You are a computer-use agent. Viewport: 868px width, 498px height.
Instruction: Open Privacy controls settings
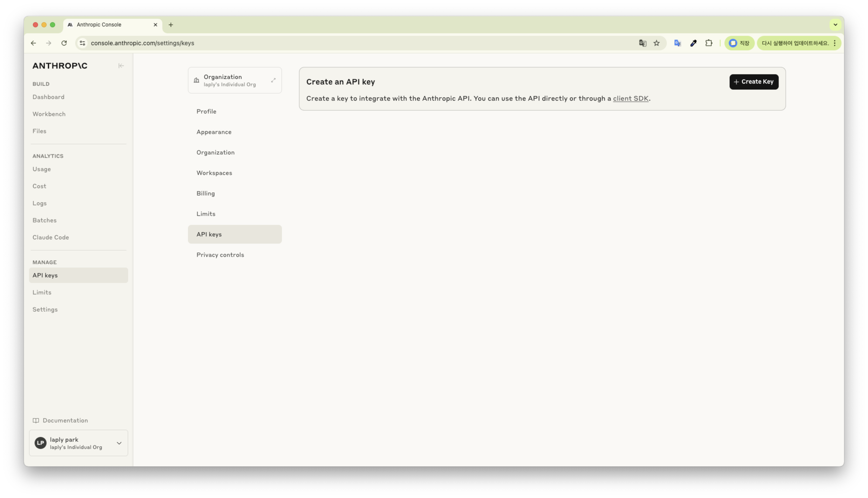[220, 255]
